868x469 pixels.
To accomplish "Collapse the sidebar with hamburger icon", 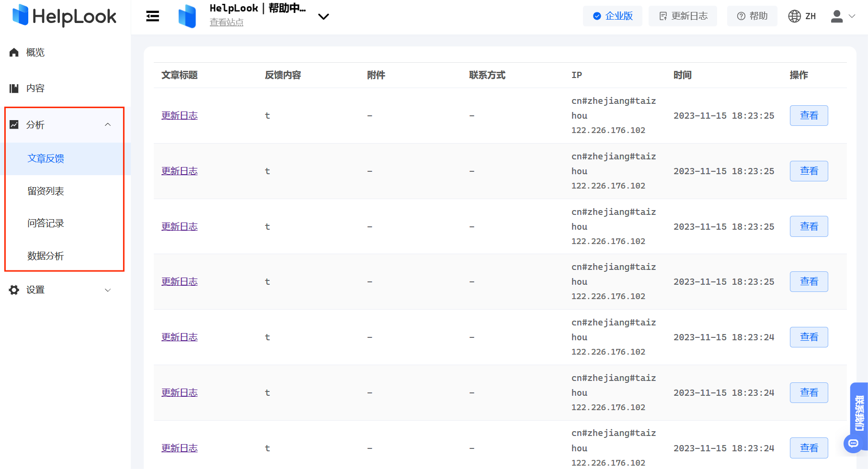I will [152, 16].
